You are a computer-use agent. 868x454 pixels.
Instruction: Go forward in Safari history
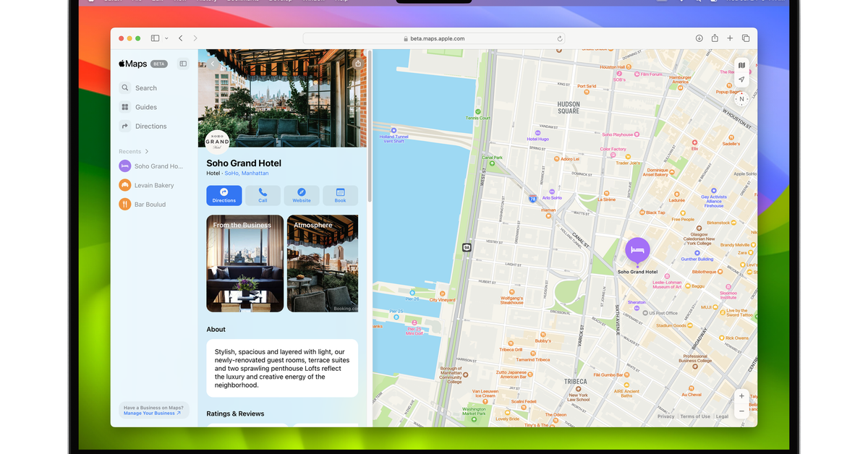[x=195, y=38]
